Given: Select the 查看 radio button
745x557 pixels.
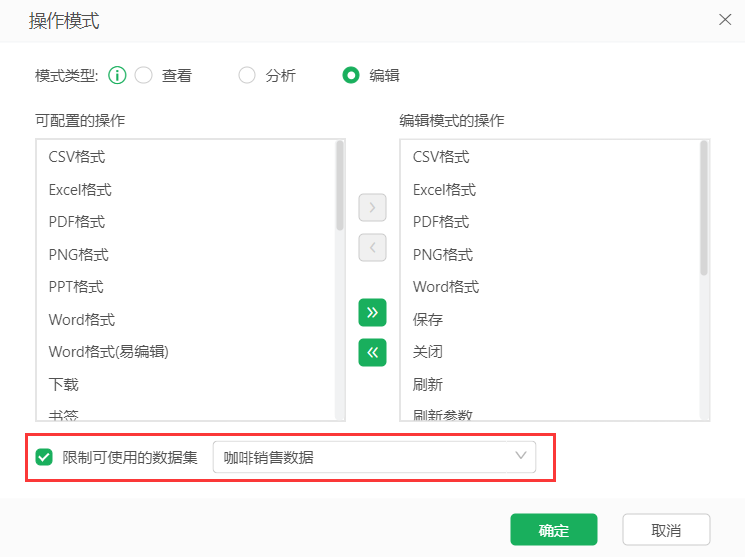Looking at the screenshot, I should (x=143, y=75).
